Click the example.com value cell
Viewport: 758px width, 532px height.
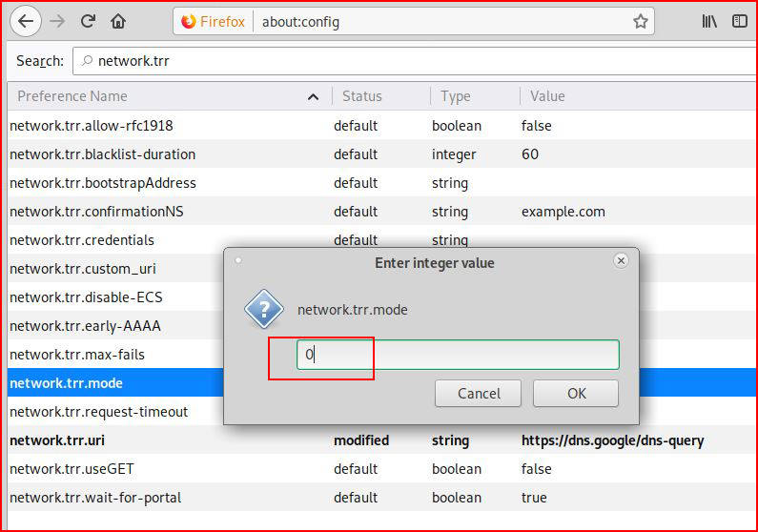(563, 212)
